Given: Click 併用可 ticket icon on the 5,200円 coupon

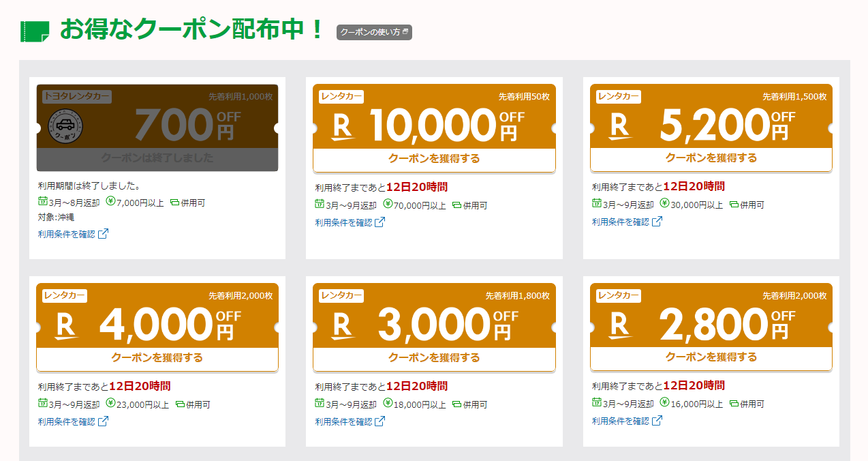Looking at the screenshot, I should pyautogui.click(x=734, y=204).
